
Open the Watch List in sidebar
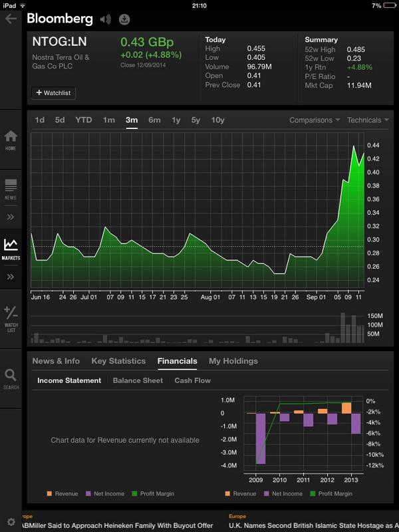(11, 319)
